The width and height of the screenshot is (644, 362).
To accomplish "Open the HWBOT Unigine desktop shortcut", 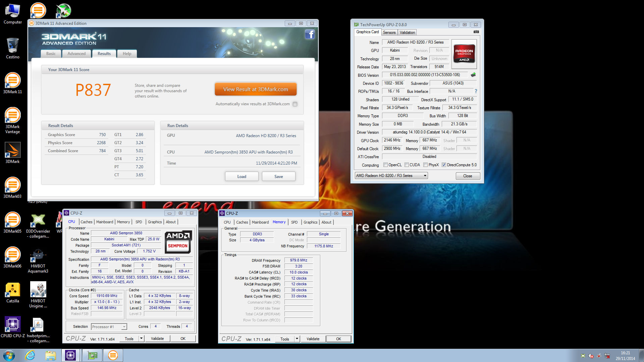I will (x=38, y=295).
